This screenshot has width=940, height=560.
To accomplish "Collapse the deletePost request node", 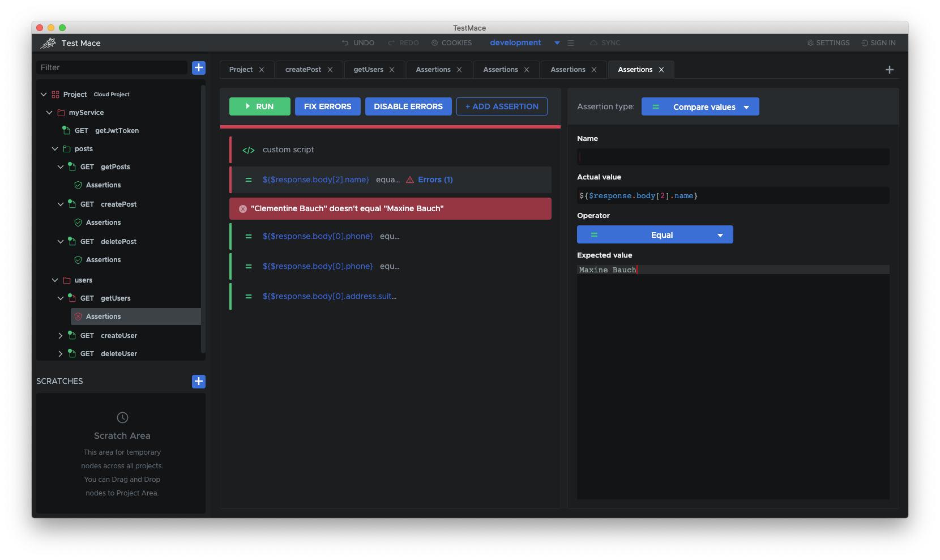I will pos(61,242).
